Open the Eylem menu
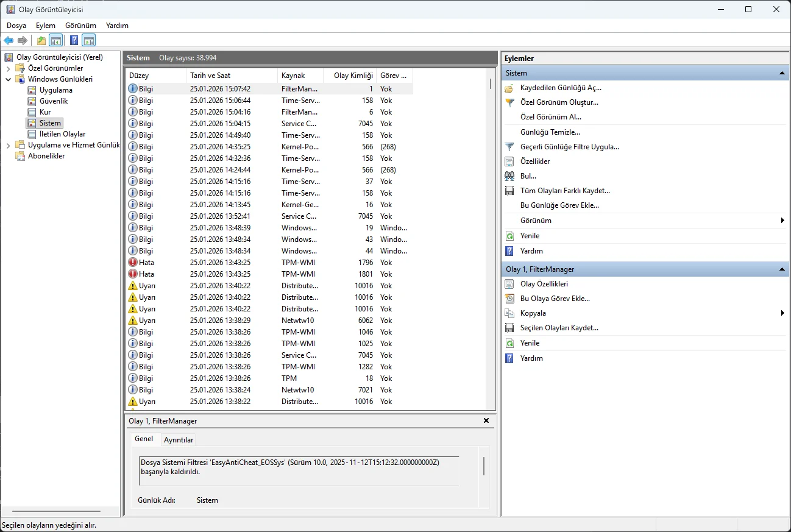This screenshot has width=791, height=532. pos(45,26)
